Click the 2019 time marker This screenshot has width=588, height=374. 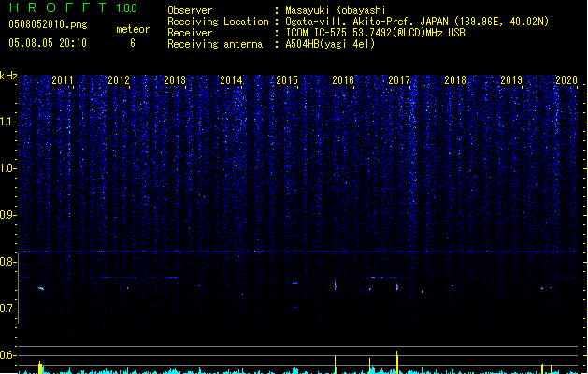(511, 80)
